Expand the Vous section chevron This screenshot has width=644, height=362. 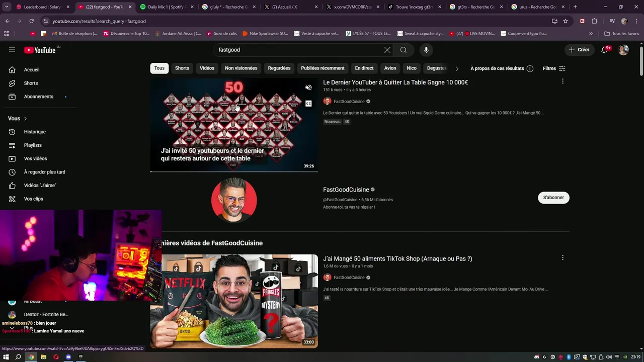[x=25, y=119]
